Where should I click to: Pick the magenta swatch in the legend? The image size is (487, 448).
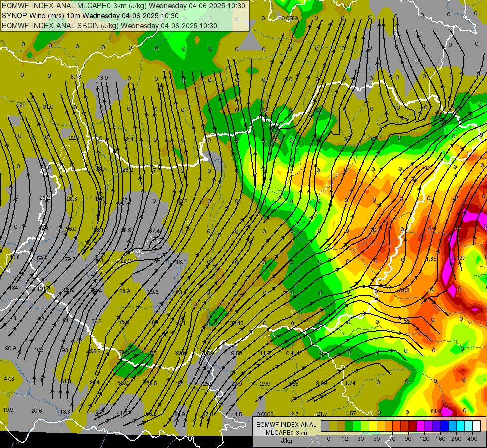pyautogui.click(x=421, y=426)
